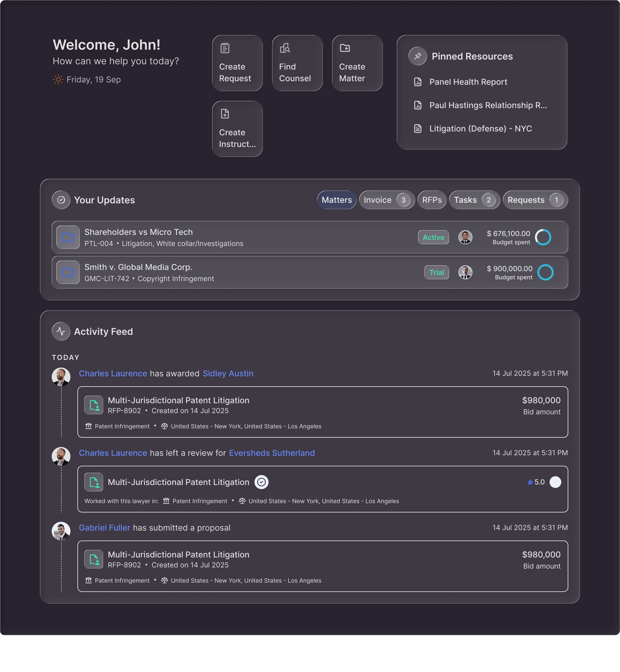Click verified check badge next to review title
620x672 pixels.
tap(261, 482)
